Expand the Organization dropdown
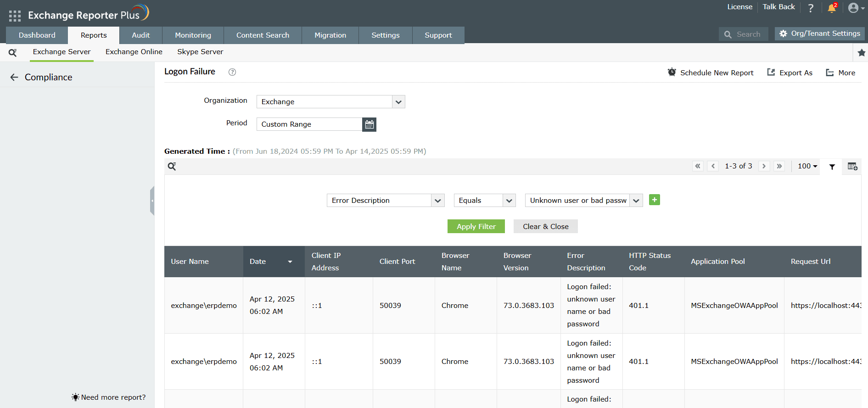Image resolution: width=868 pixels, height=408 pixels. (398, 102)
